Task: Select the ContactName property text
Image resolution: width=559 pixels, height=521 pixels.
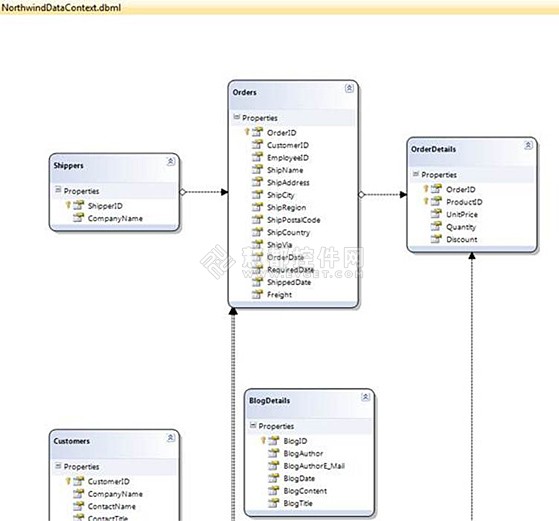Action: pyautogui.click(x=112, y=506)
